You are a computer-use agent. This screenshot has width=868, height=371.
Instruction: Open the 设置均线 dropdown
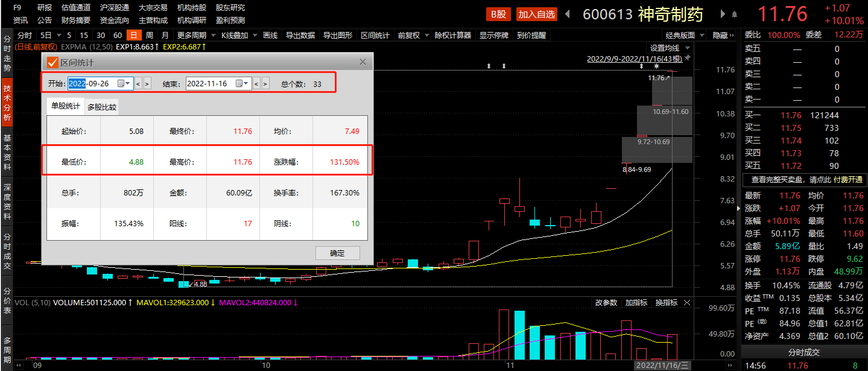[x=668, y=48]
